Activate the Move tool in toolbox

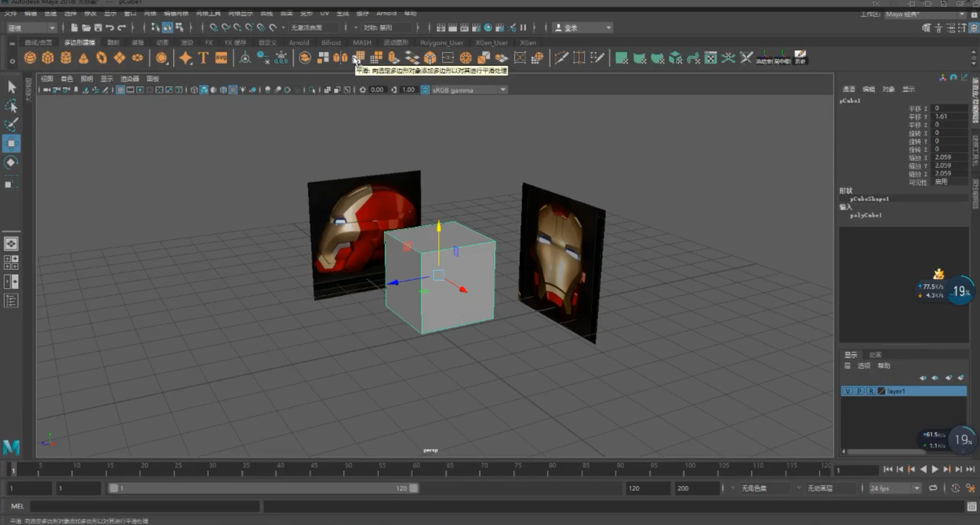[x=11, y=143]
